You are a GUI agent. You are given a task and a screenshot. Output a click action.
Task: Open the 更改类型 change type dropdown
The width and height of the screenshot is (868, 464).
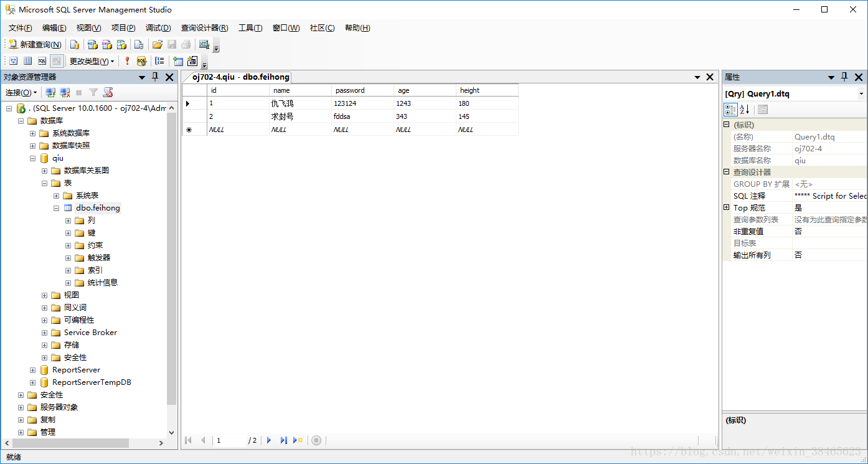92,61
